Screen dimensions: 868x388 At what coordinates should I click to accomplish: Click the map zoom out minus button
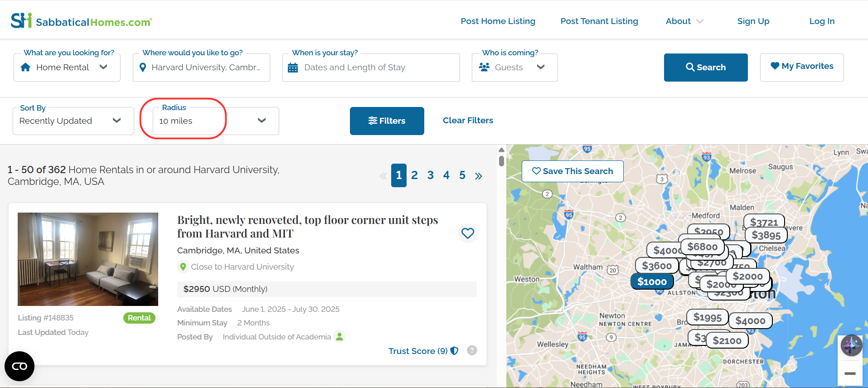[x=850, y=373]
